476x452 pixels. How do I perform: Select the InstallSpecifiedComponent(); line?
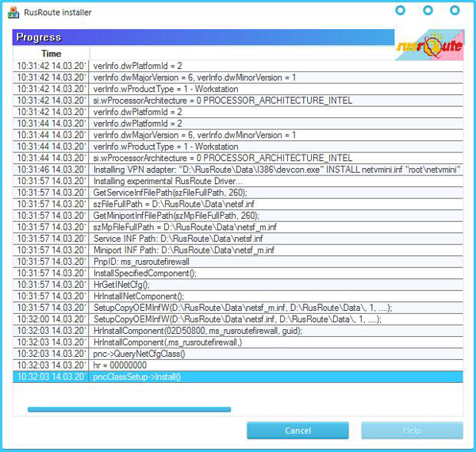[238, 274]
